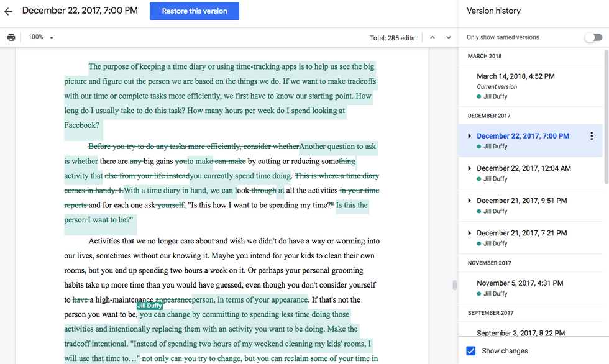Screen dimensions: 609x364
Task: Go to previous edit with up chevron
Action: coord(433,37)
